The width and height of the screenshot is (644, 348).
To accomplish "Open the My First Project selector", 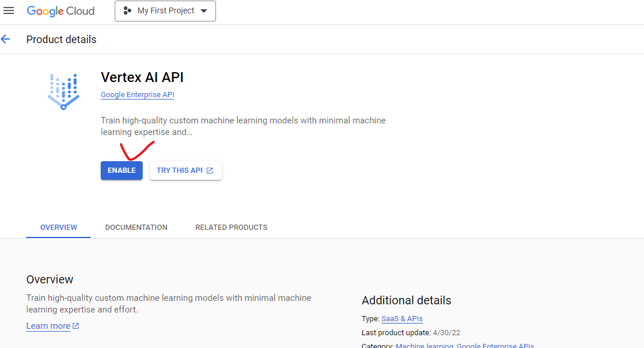I will click(x=165, y=11).
